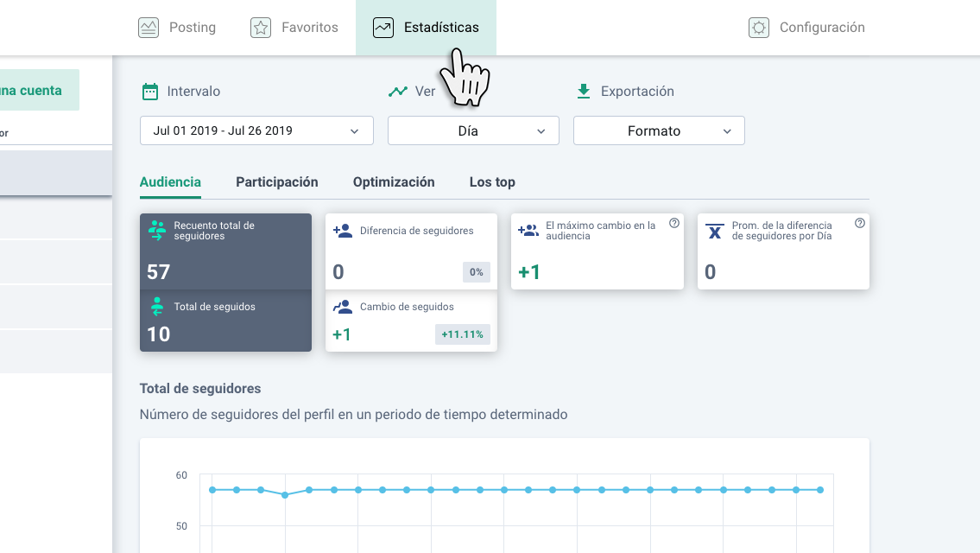Select the Recuento total de seguidores card
This screenshot has height=553, width=980.
225,251
